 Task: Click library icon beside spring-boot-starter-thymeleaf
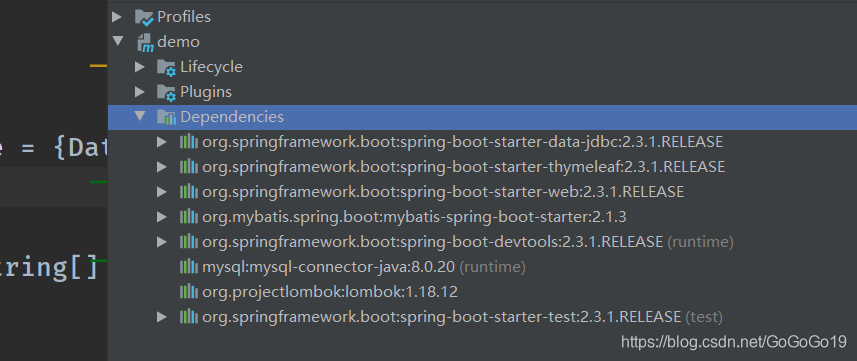point(189,167)
